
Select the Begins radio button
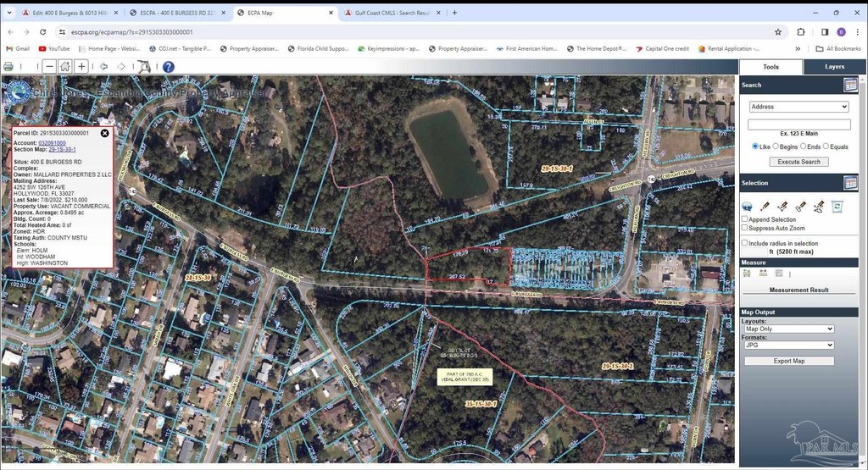click(x=772, y=147)
